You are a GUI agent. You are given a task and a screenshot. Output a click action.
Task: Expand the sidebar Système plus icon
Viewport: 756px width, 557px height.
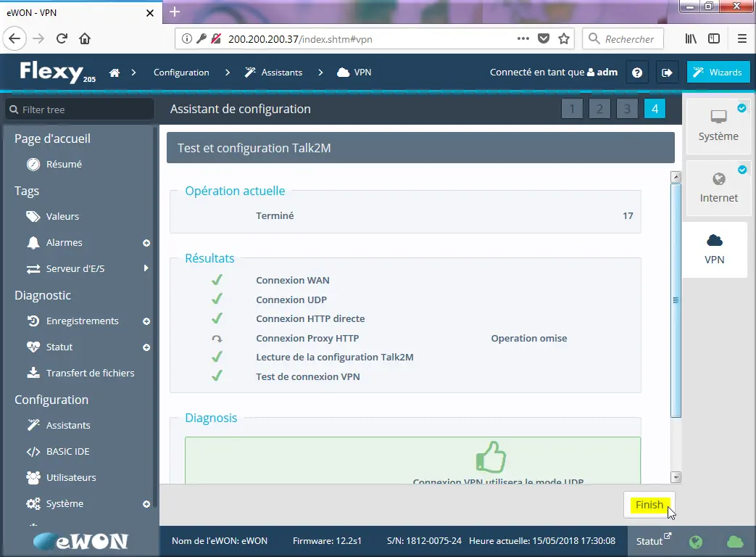[146, 504]
